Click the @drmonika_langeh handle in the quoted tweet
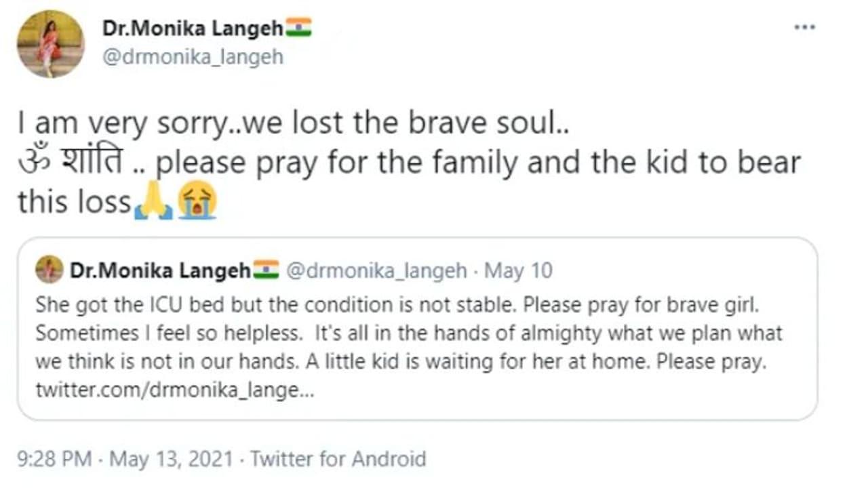Viewport: 868px width, 488px height. (376, 271)
